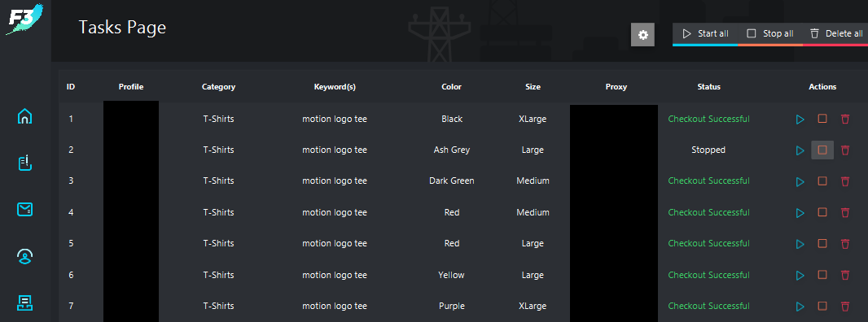Start task 7 Purple
This screenshot has height=322, width=868.
tap(800, 306)
